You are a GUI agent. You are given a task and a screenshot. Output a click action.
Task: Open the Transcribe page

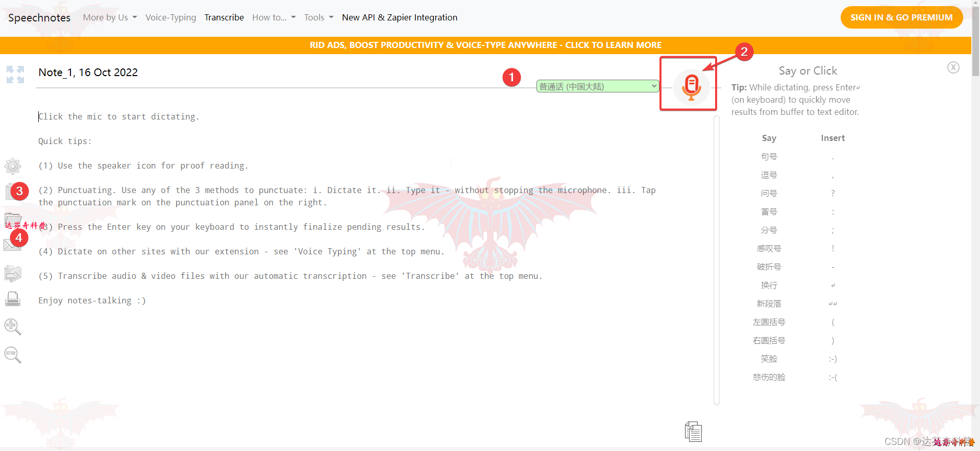[224, 17]
